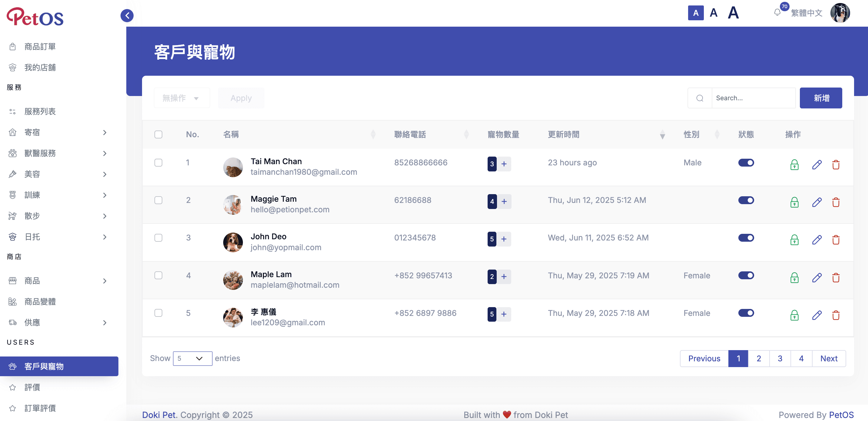Screen dimensions: 868x421
Task: Switch language via 繁體中文
Action: (x=806, y=13)
